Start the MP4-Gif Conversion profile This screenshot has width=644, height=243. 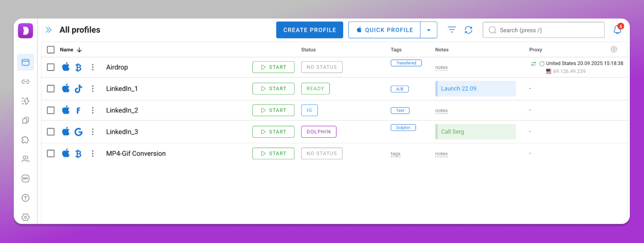[x=273, y=153]
